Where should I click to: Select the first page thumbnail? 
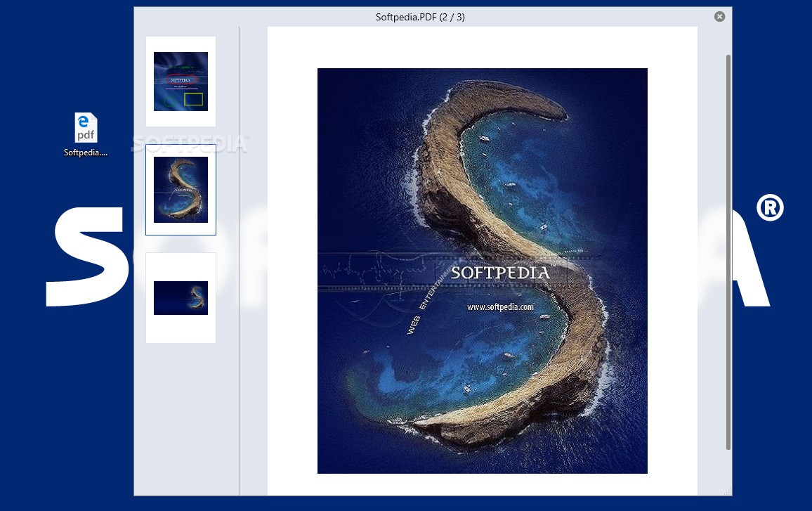(x=181, y=82)
